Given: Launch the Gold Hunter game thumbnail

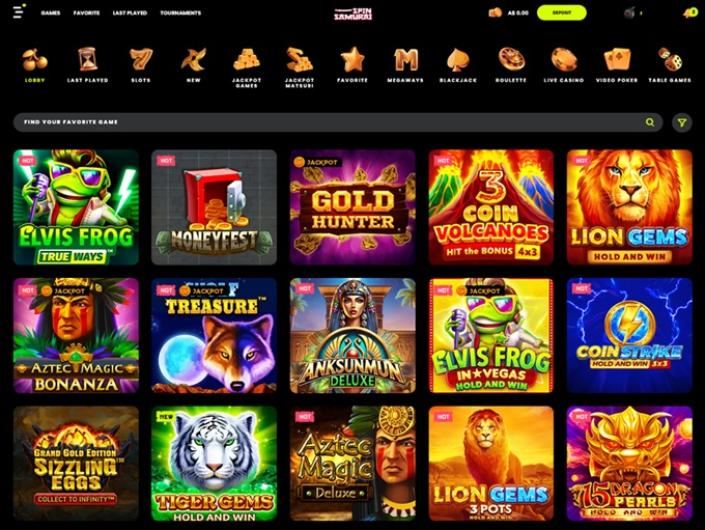Looking at the screenshot, I should tap(352, 207).
